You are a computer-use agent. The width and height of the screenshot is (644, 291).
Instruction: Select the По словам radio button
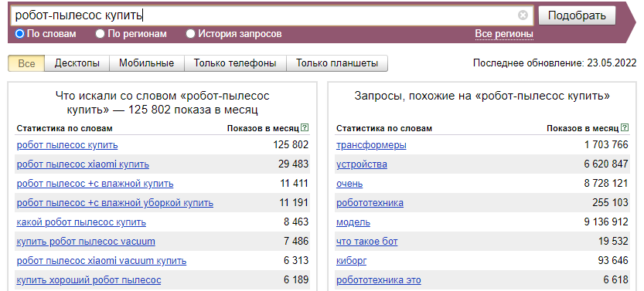(19, 34)
